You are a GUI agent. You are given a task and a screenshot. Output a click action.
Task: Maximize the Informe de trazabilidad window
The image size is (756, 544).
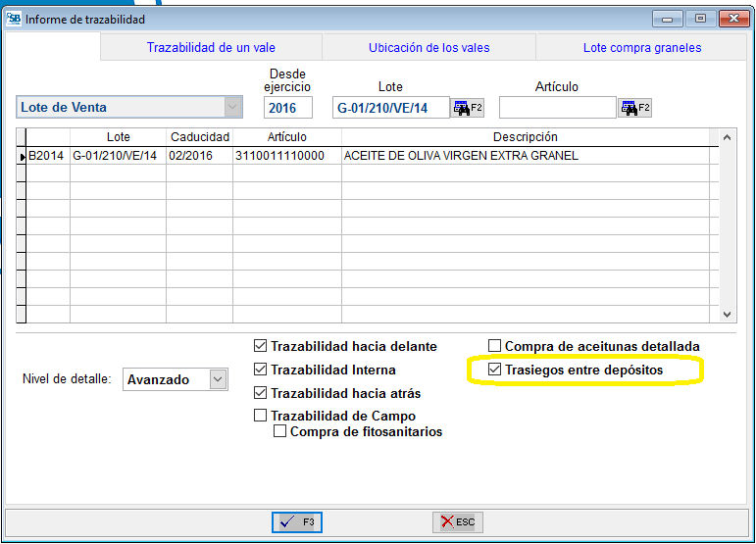700,19
